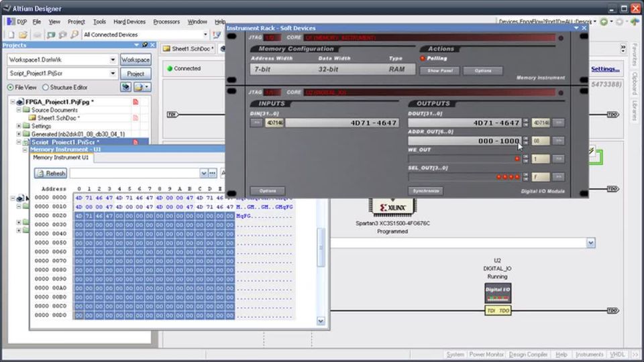644x362 pixels.
Task: Click the status LED on Digital IO header
Action: 561,93
